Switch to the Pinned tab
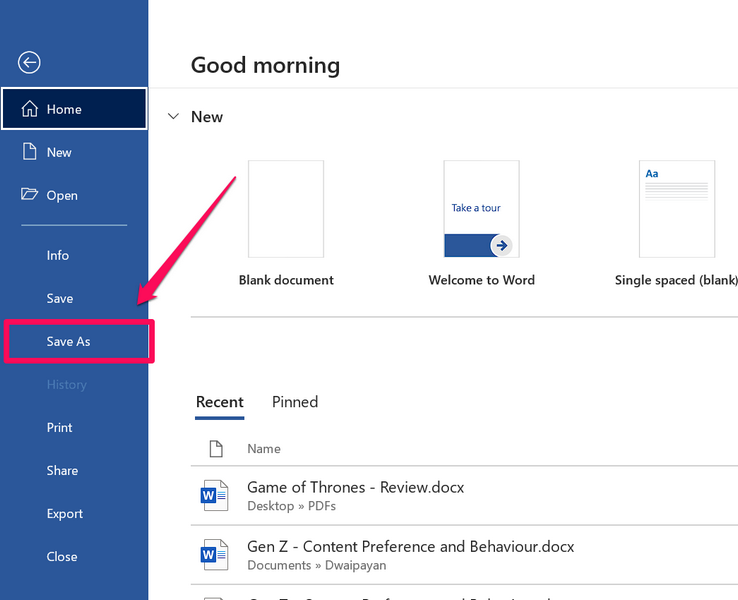The height and width of the screenshot is (600, 738). point(295,402)
